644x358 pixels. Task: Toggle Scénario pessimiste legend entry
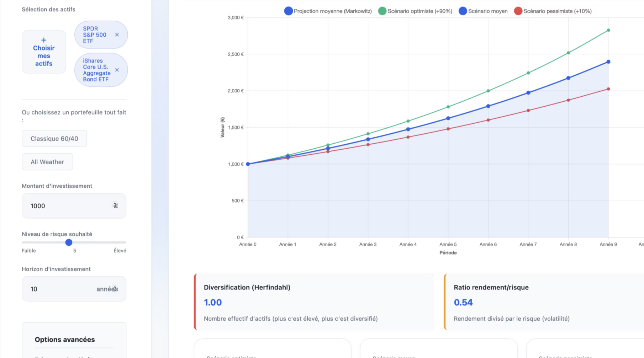click(x=553, y=11)
